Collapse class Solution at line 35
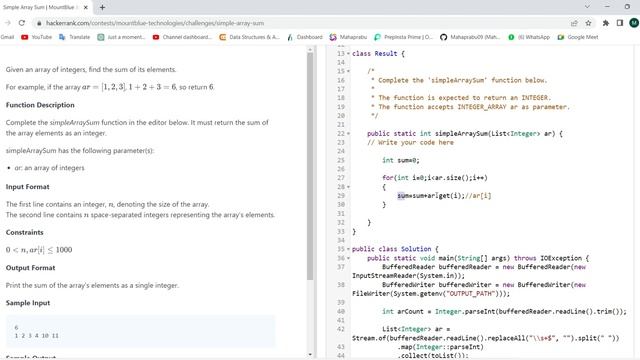This screenshot has height=360, width=640. tap(348, 249)
